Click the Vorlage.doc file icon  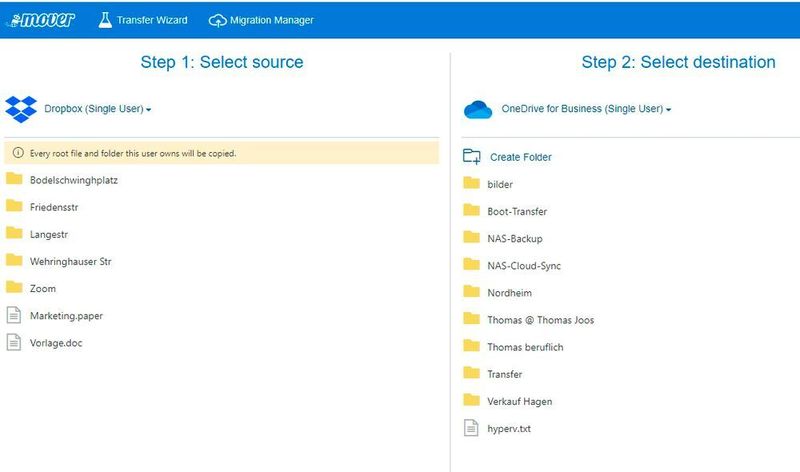[14, 342]
